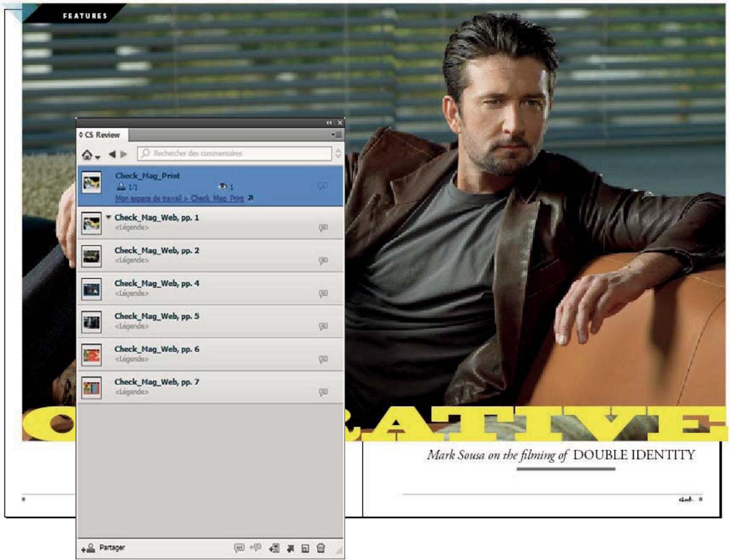Click the Check_Mag_Web, pp. 2 thumbnail
The image size is (729, 560).
tap(92, 257)
